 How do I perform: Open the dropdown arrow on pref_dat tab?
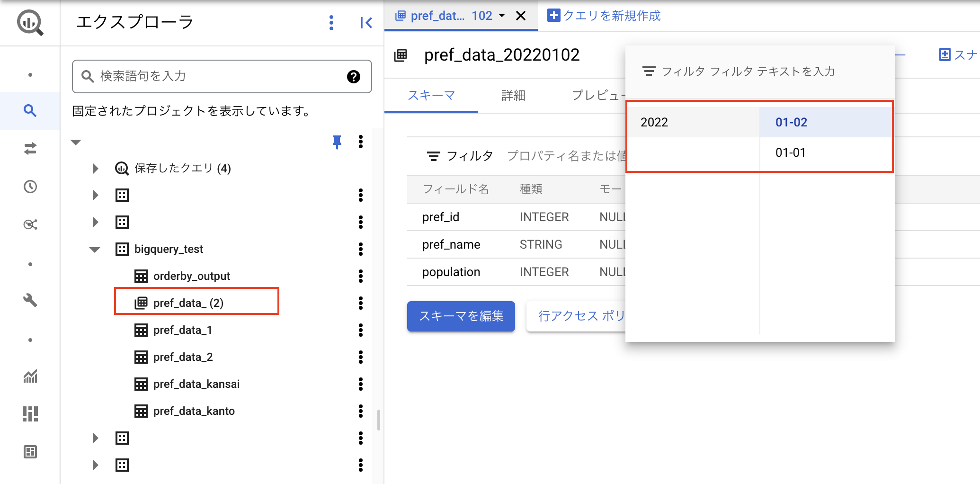pos(501,16)
